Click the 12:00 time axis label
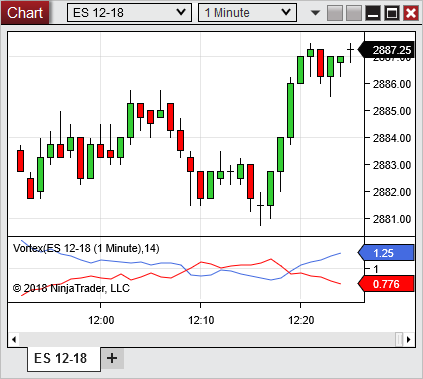The image size is (423, 379). (x=101, y=320)
